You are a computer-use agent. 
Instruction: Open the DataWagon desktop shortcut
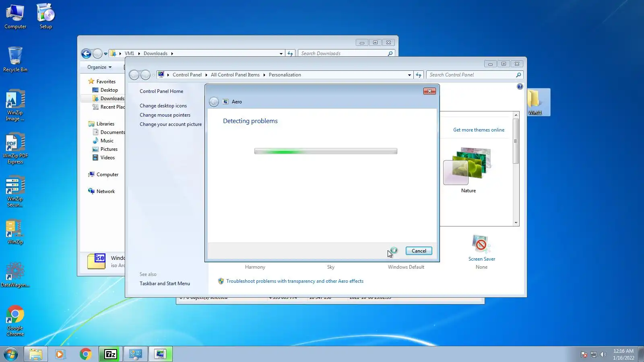[15, 275]
